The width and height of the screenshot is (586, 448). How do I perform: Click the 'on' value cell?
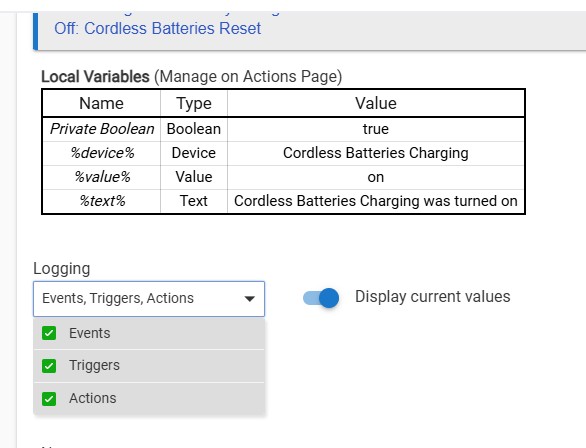click(376, 177)
